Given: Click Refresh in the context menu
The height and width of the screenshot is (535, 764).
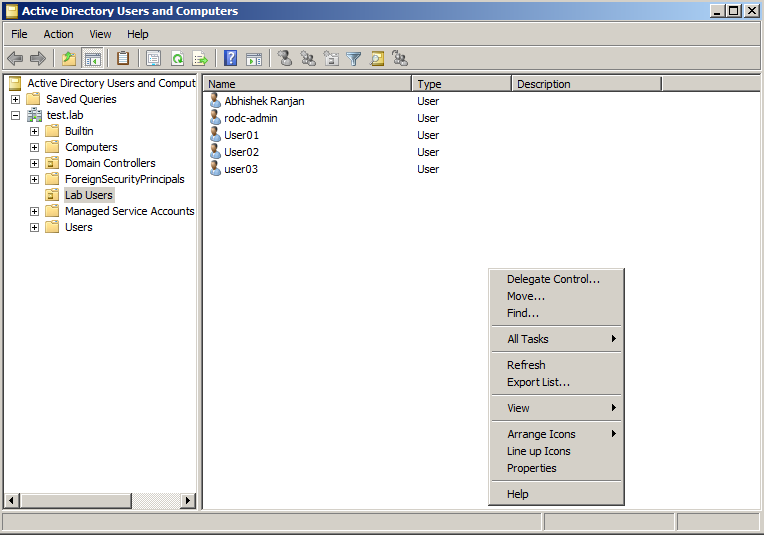Looking at the screenshot, I should pos(556,365).
